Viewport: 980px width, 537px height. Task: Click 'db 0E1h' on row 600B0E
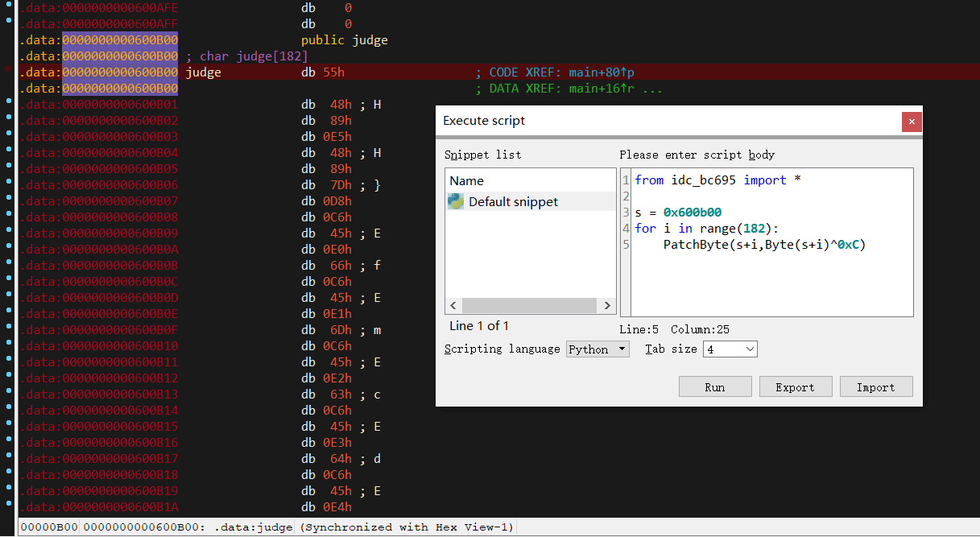[326, 314]
